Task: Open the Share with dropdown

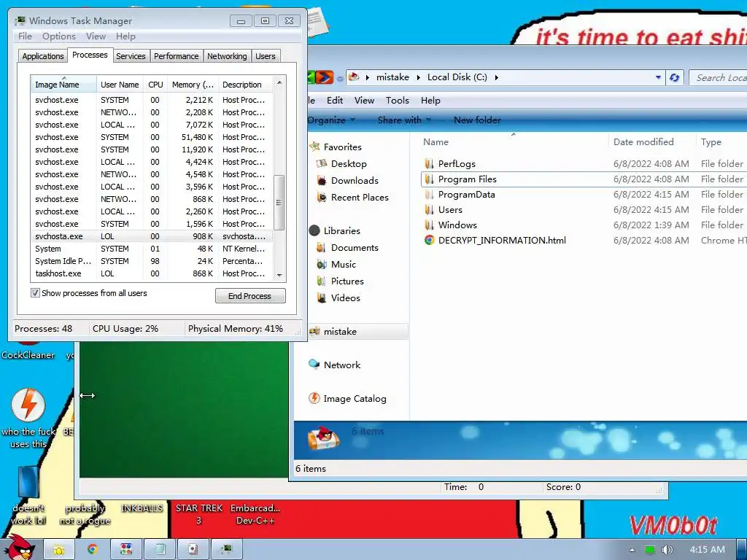Action: coord(404,120)
